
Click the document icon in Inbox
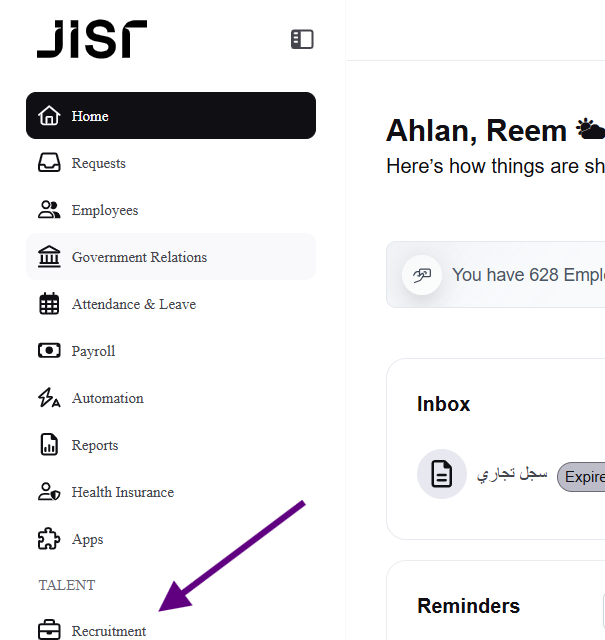click(x=441, y=474)
